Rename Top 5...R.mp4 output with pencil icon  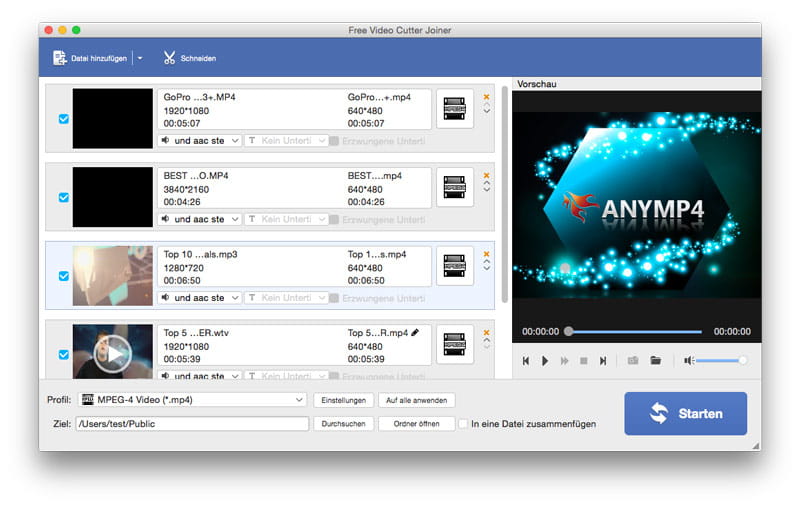point(415,333)
